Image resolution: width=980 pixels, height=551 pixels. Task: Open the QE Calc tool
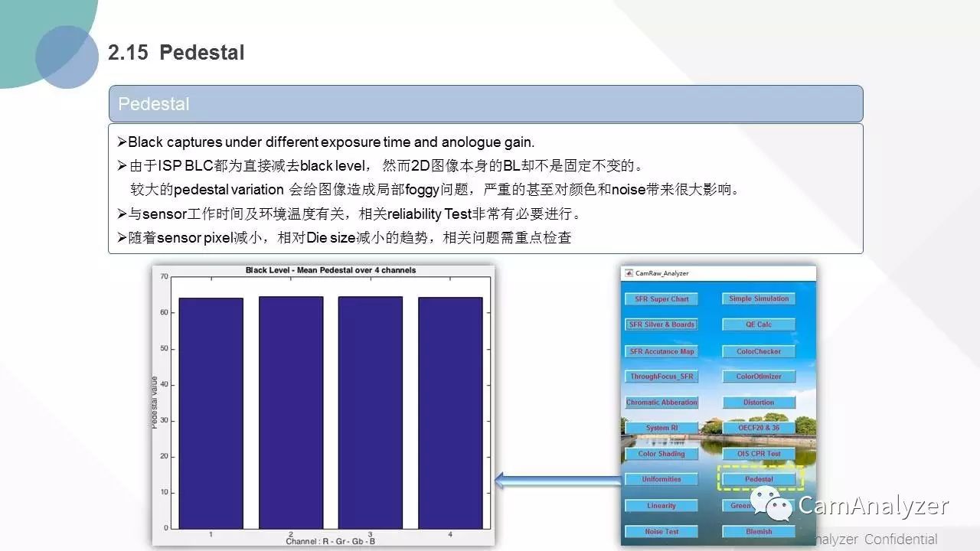759,324
